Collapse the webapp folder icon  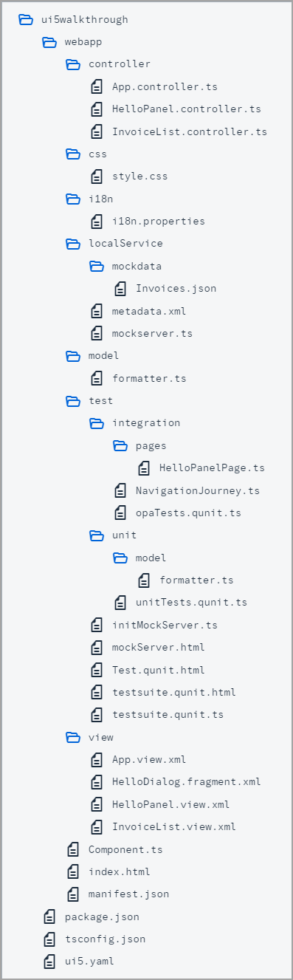pyautogui.click(x=49, y=41)
